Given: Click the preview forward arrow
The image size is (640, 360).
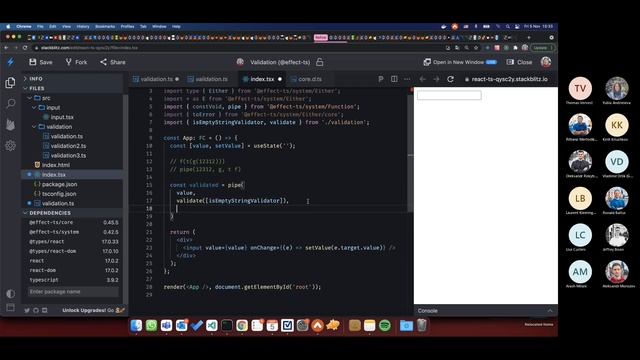Looking at the screenshot, I should (436, 79).
